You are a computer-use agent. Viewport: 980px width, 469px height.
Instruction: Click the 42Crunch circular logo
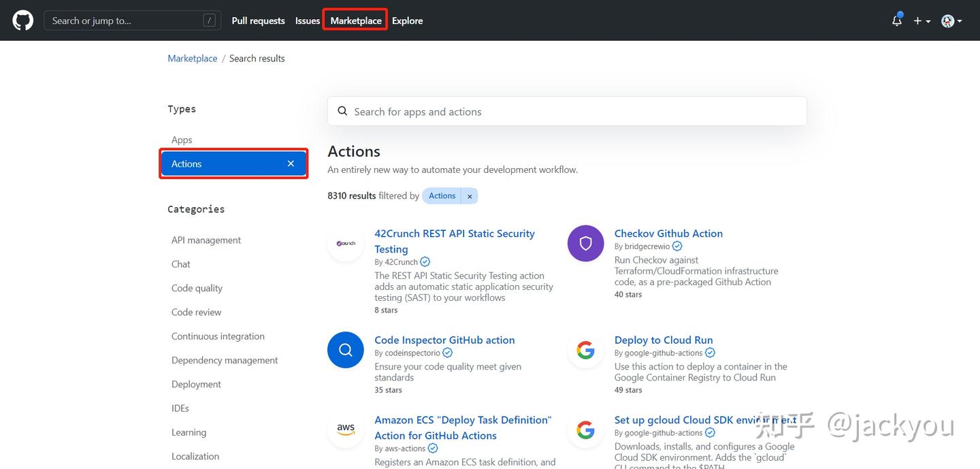pyautogui.click(x=345, y=243)
